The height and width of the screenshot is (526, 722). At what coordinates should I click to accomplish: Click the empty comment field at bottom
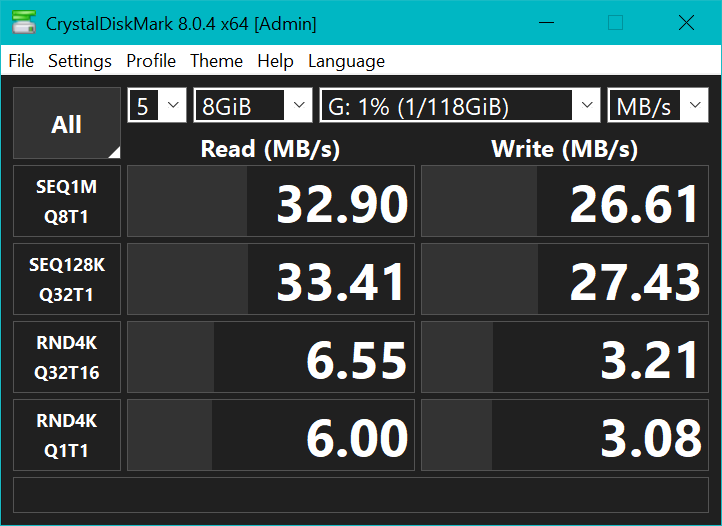click(x=361, y=494)
